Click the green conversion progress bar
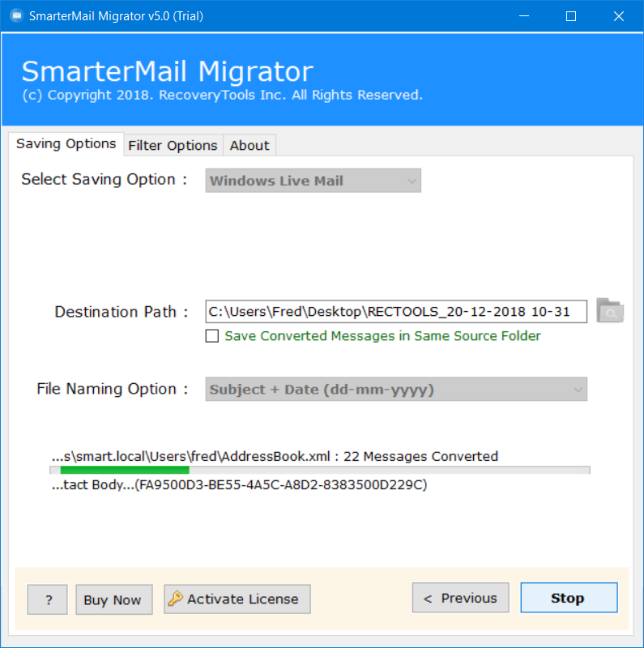The height and width of the screenshot is (648, 644). pos(319,470)
